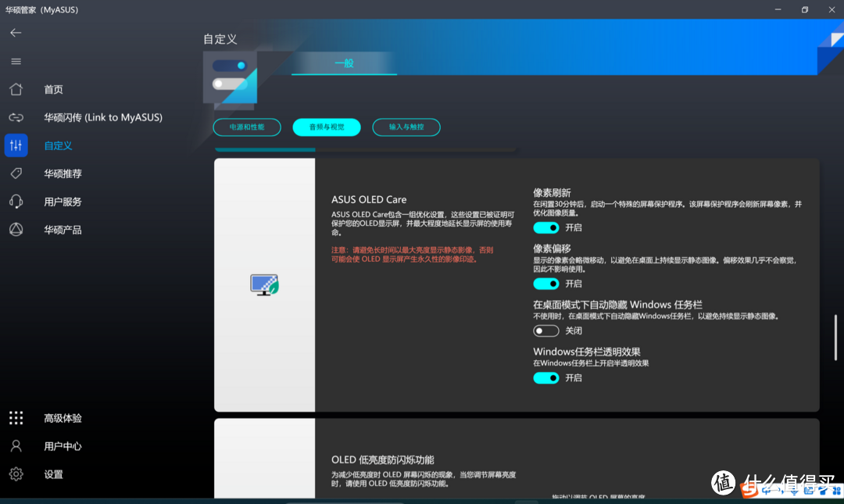The height and width of the screenshot is (504, 844).
Task: Select the 输入与触控 category button
Action: coord(406,127)
